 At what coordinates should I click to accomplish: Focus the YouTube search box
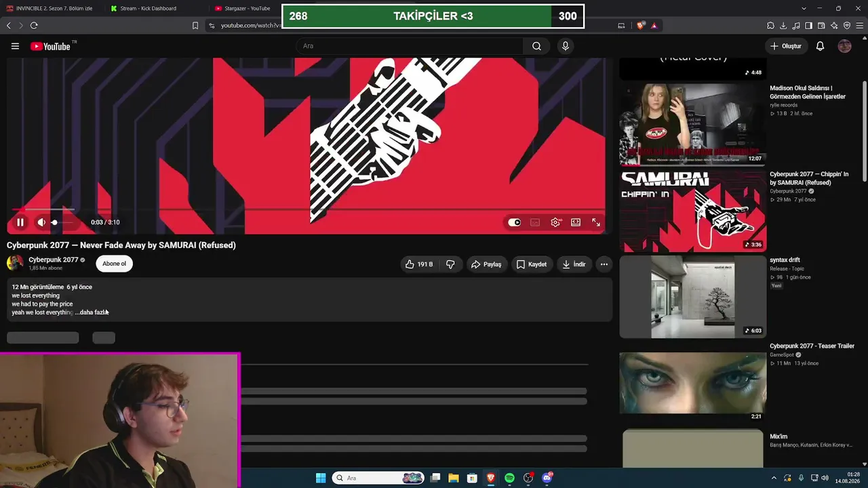click(410, 46)
